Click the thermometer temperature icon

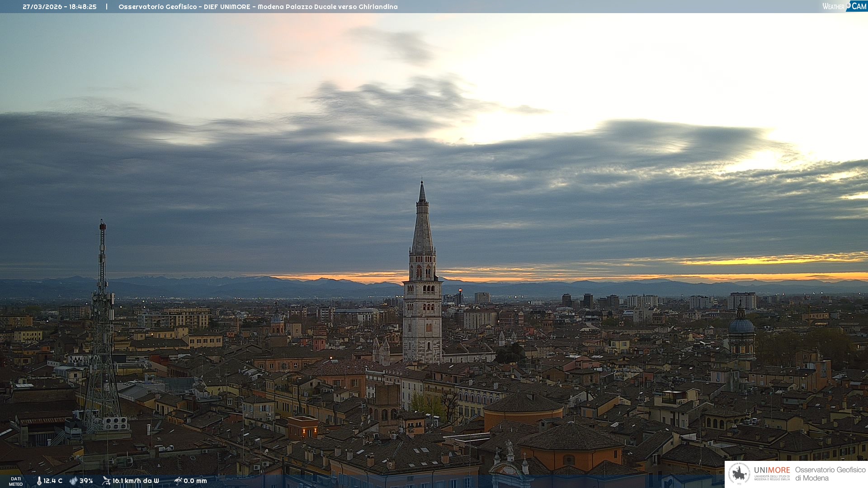pyautogui.click(x=39, y=481)
